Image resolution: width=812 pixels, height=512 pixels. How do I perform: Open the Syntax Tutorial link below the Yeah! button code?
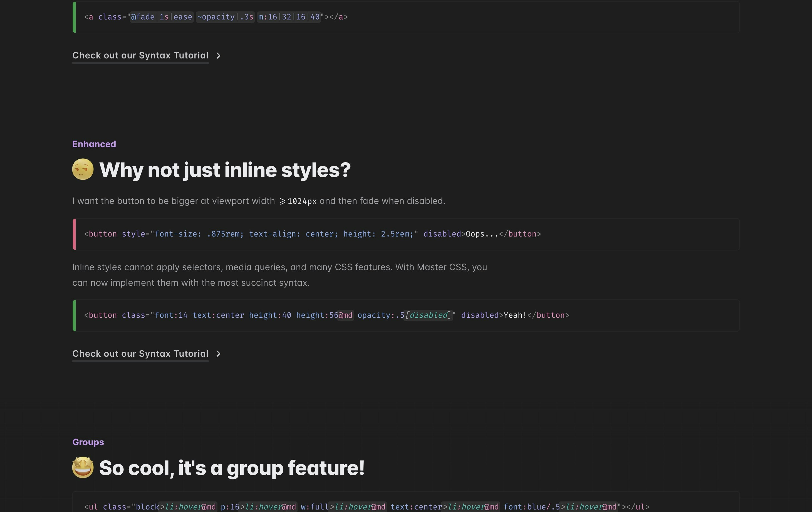140,354
